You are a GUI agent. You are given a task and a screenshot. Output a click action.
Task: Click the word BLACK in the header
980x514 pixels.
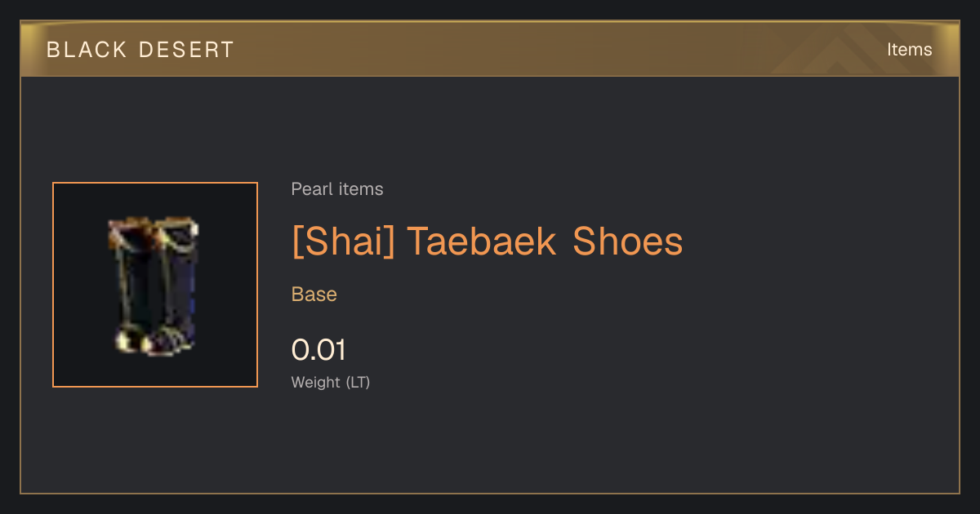87,50
